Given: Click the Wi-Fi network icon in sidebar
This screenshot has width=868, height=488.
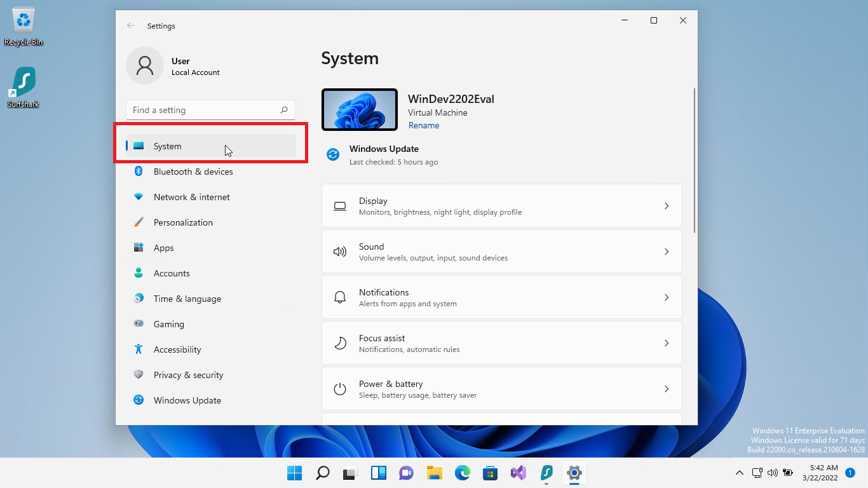Looking at the screenshot, I should point(139,197).
